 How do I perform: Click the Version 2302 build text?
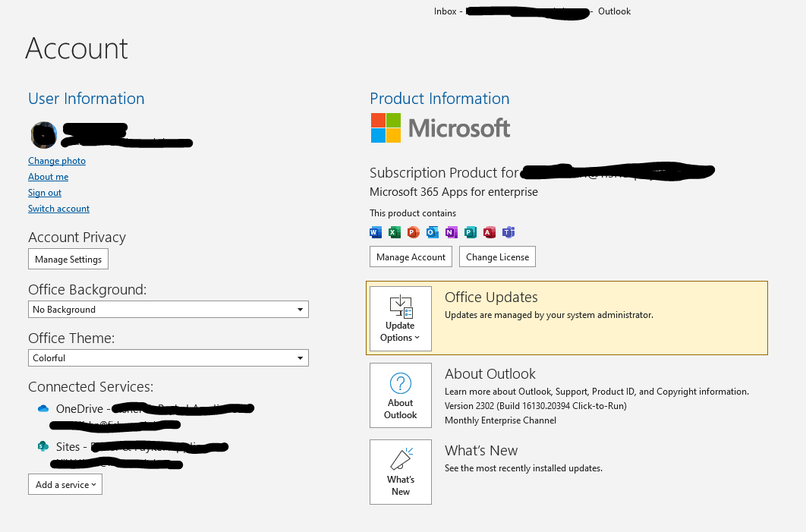[535, 406]
